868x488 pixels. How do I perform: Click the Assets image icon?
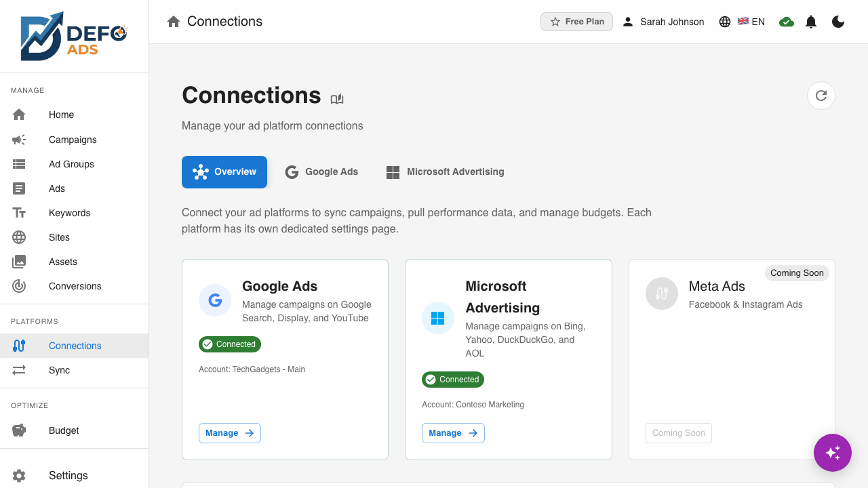click(x=19, y=262)
